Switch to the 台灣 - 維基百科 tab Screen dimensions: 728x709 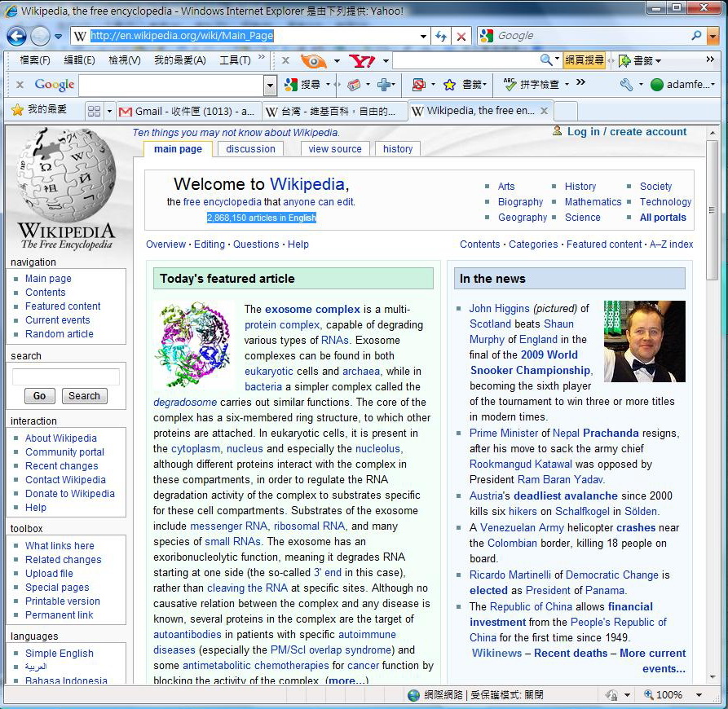point(334,112)
